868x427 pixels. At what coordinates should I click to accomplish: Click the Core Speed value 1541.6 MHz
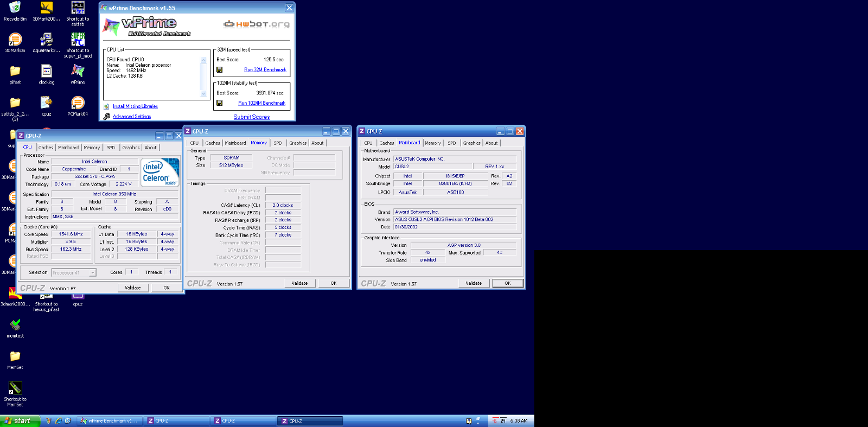click(x=71, y=234)
